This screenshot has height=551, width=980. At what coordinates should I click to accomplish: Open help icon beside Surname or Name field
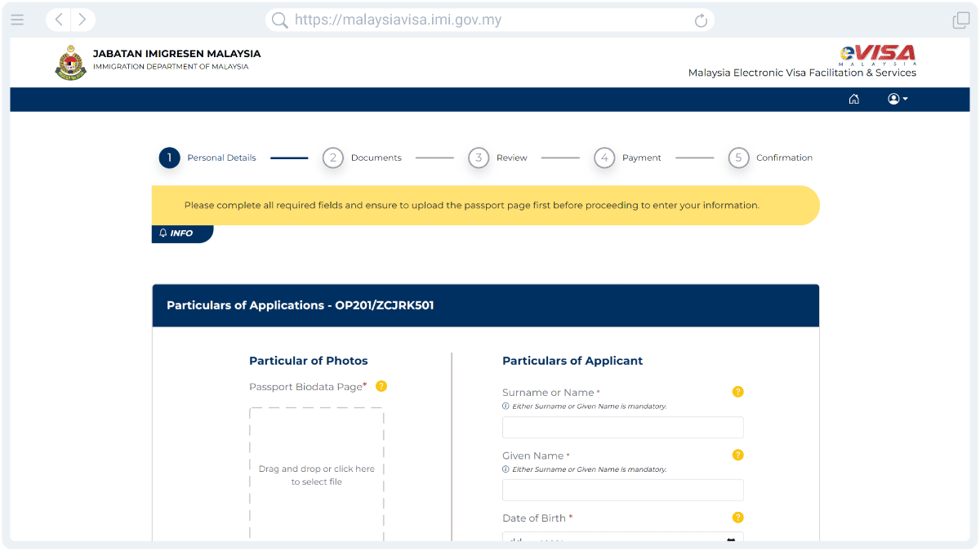pyautogui.click(x=738, y=392)
